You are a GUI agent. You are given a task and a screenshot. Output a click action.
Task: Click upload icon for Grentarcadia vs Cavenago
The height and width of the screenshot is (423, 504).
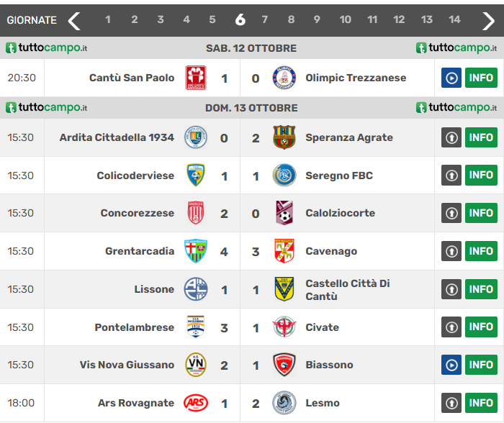[451, 251]
